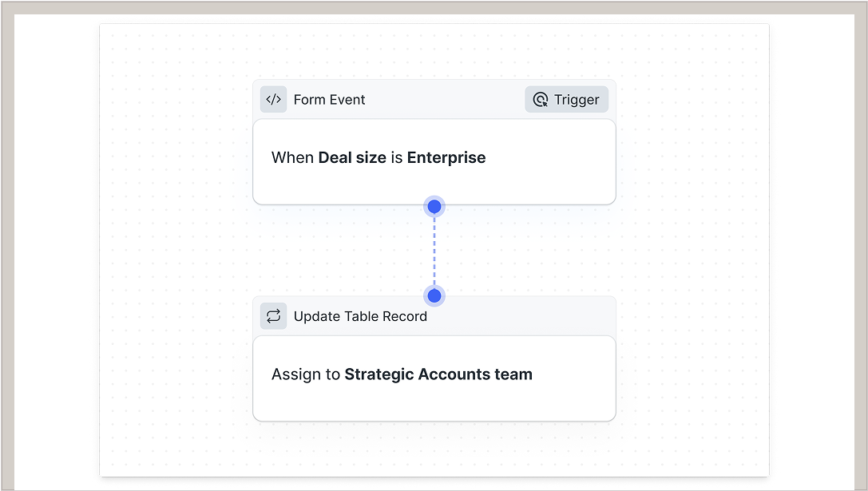
Task: Select the connector dot above Update Table Record
Action: [434, 296]
